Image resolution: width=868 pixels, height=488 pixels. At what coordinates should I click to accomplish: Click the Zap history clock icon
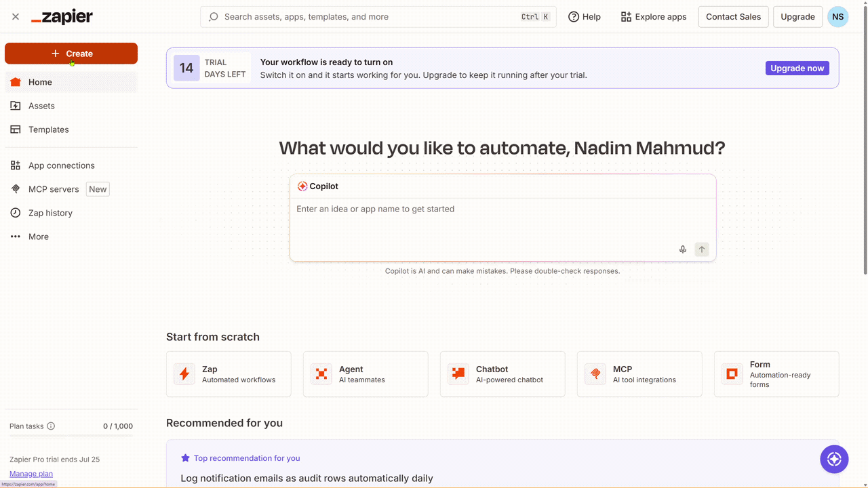click(x=16, y=213)
